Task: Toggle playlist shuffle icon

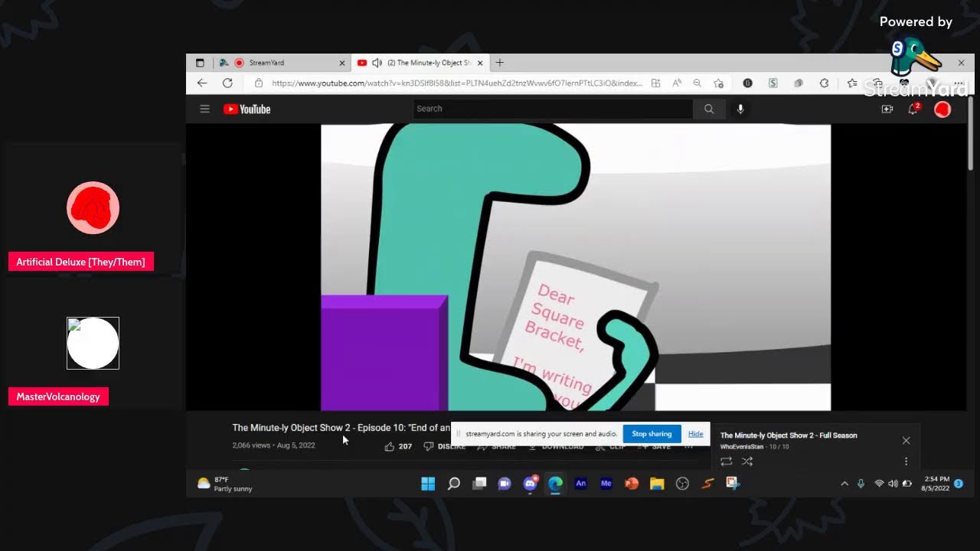Action: pos(747,461)
